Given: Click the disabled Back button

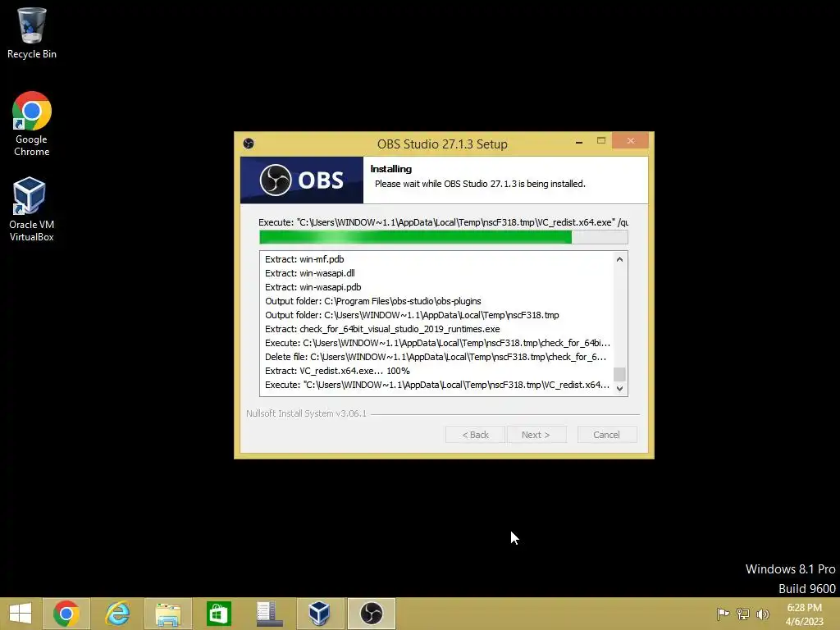Looking at the screenshot, I should click(x=475, y=435).
